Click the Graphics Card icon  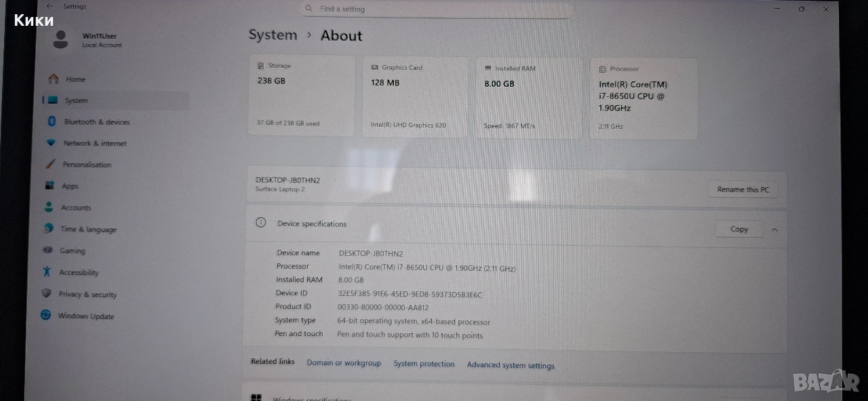(374, 67)
